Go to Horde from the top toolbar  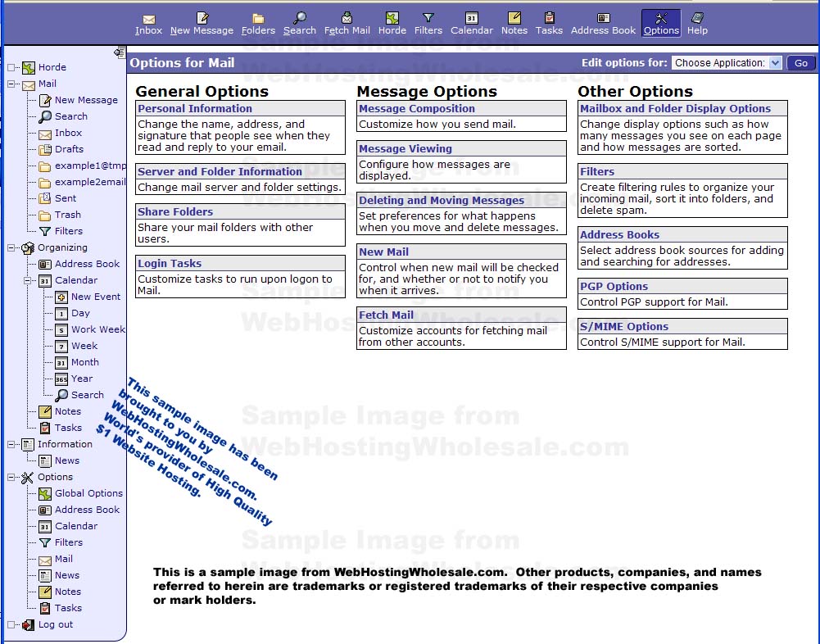[x=392, y=24]
